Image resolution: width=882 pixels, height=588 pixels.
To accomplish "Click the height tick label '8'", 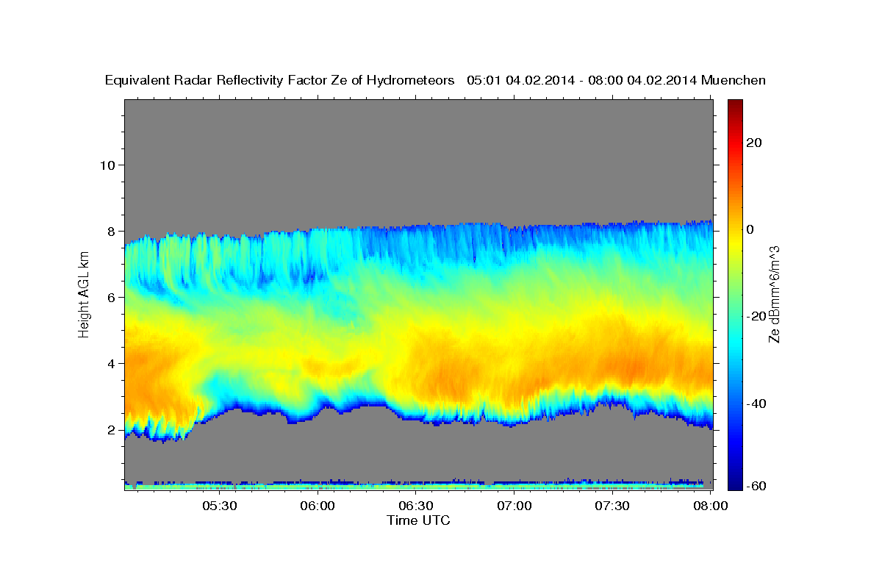I will tap(110, 231).
